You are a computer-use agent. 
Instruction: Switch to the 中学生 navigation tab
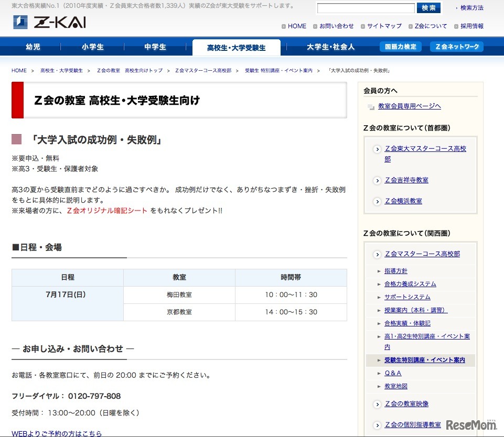[154, 46]
